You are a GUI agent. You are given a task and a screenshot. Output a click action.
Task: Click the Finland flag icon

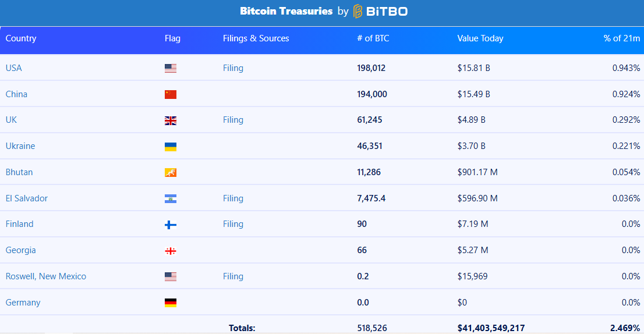click(171, 225)
